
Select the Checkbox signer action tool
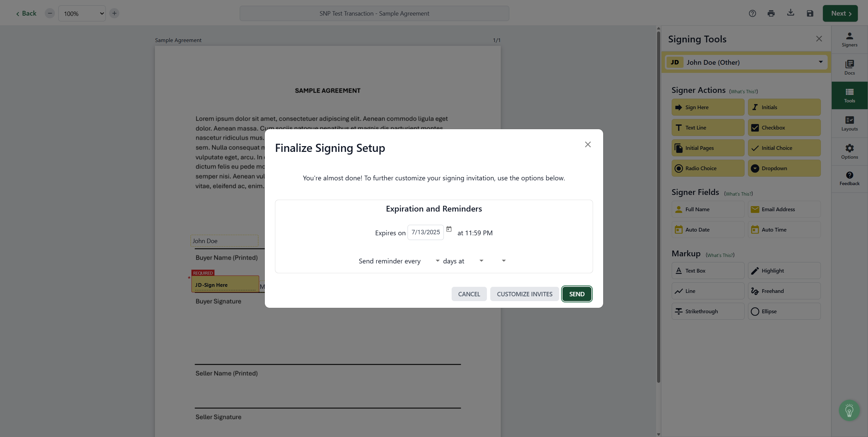[x=784, y=127]
